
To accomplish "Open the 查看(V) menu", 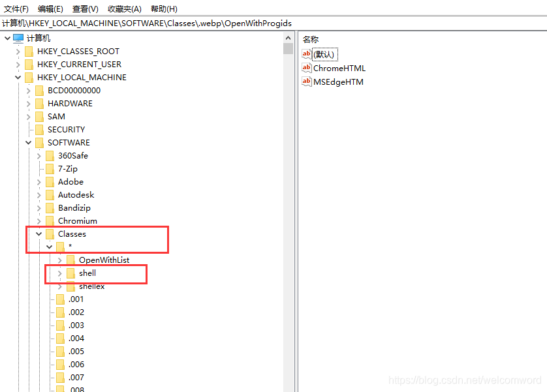I will (x=86, y=8).
